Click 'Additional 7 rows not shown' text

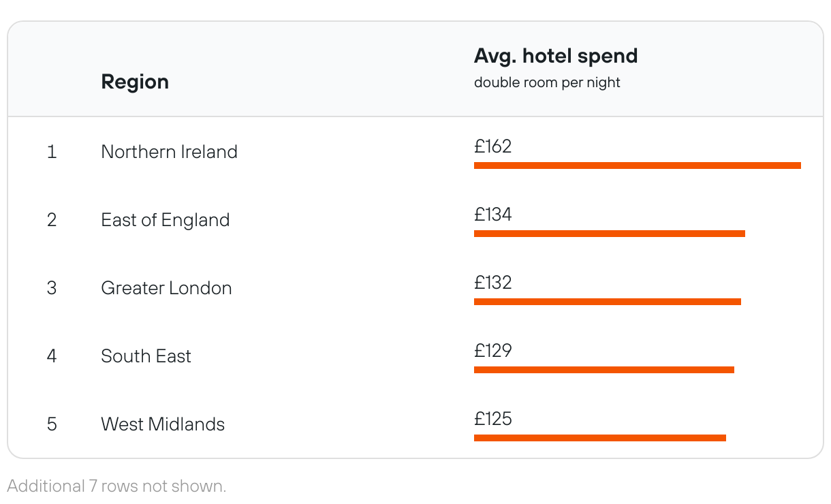click(x=116, y=486)
